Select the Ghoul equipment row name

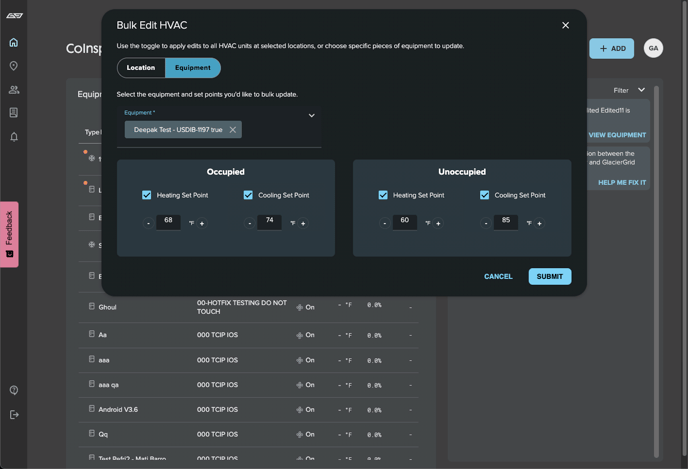[x=108, y=308]
